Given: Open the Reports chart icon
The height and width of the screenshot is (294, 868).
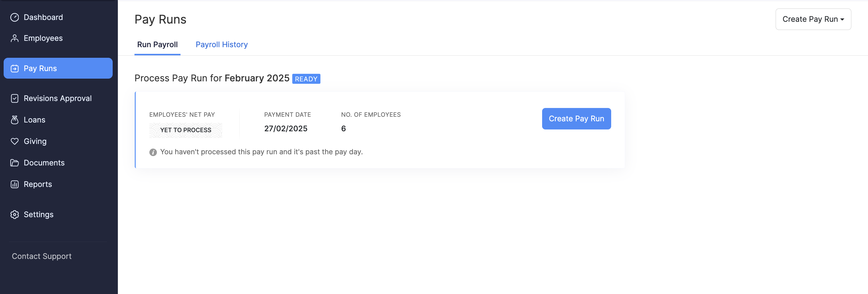Looking at the screenshot, I should pyautogui.click(x=15, y=184).
